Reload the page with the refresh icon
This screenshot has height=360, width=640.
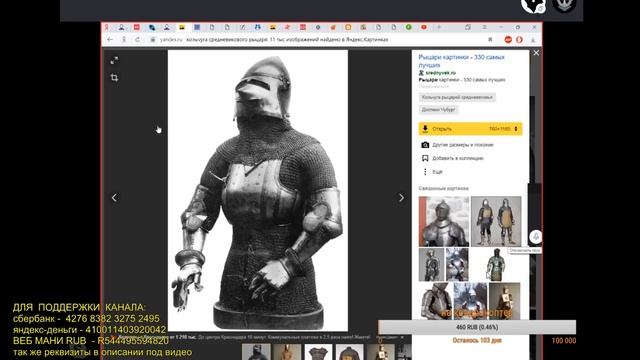tap(138, 40)
